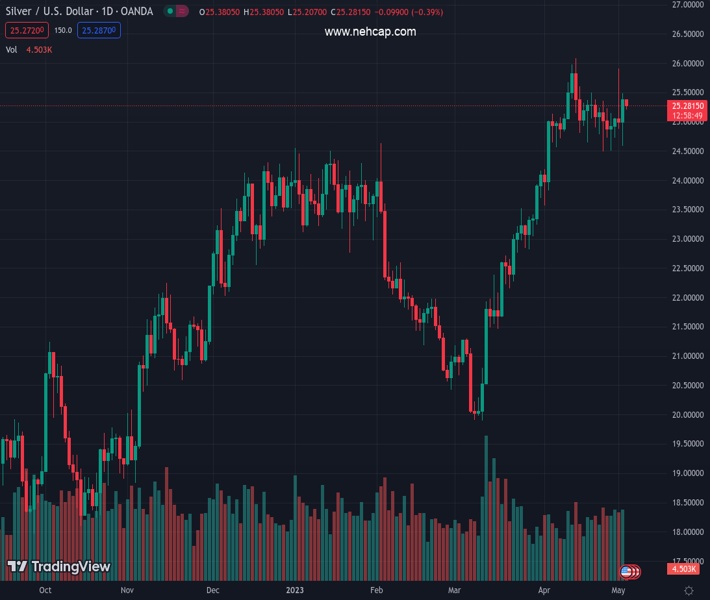Click the 27.00000 price axis level
The width and height of the screenshot is (710, 600).
(688, 5)
